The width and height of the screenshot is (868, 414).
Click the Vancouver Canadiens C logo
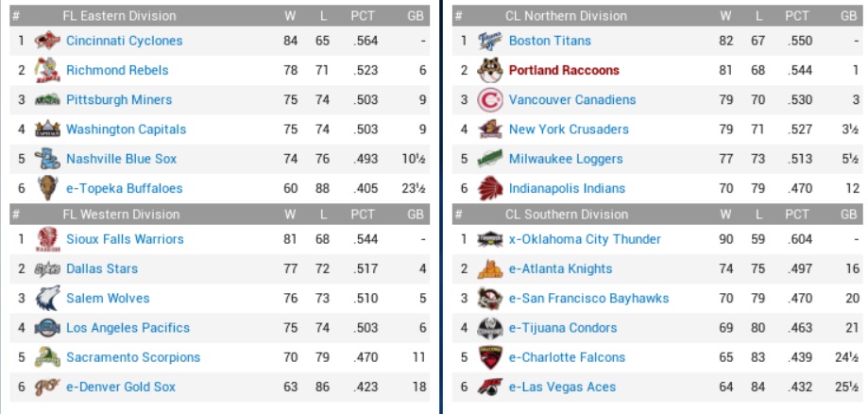[x=489, y=100]
